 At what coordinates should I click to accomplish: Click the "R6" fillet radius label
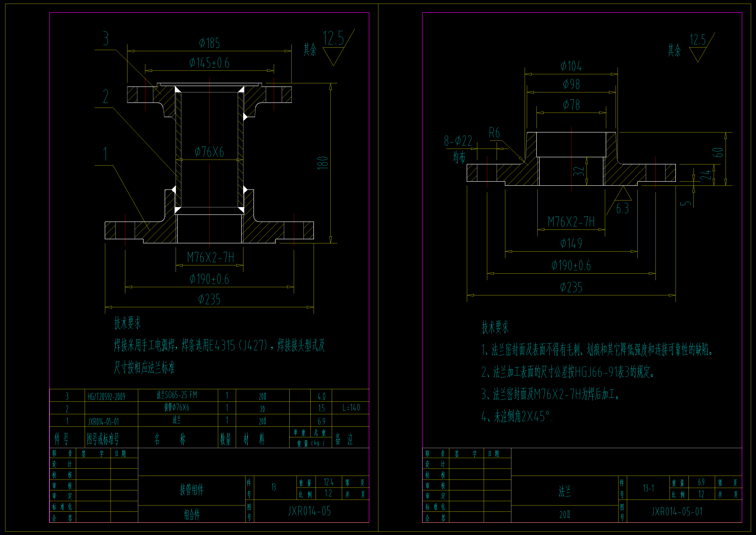tap(494, 133)
